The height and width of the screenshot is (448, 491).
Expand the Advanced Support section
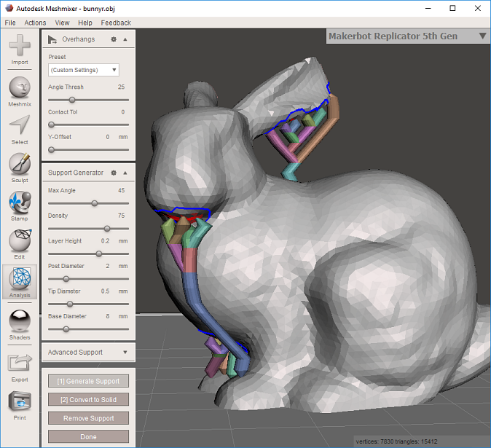tap(125, 352)
